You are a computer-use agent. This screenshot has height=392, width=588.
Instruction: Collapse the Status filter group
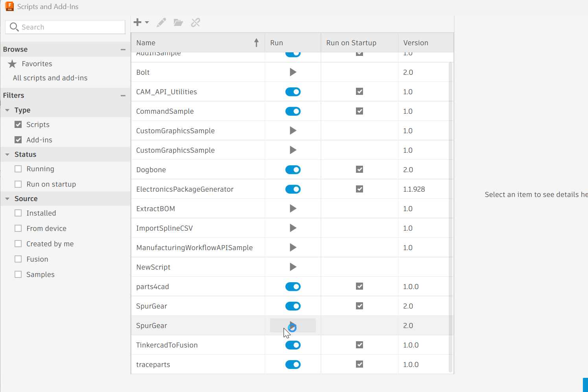pyautogui.click(x=7, y=155)
